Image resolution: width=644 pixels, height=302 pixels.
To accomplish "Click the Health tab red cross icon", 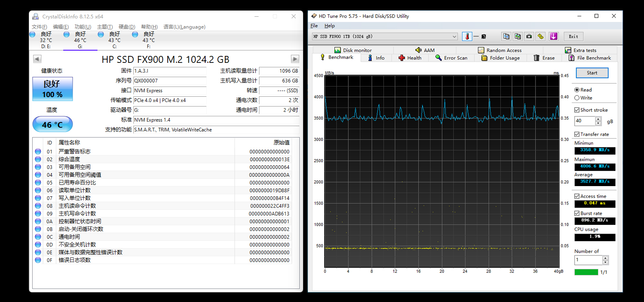I will [x=402, y=58].
